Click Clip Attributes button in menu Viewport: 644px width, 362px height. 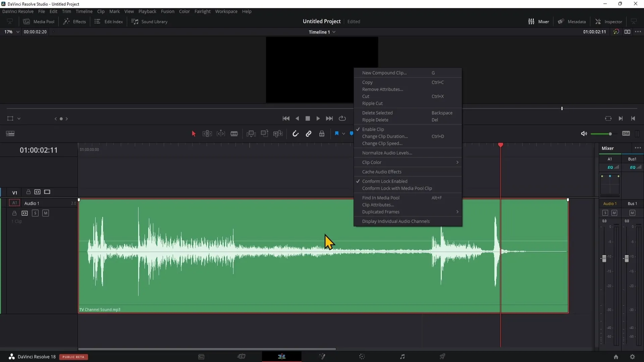(378, 205)
